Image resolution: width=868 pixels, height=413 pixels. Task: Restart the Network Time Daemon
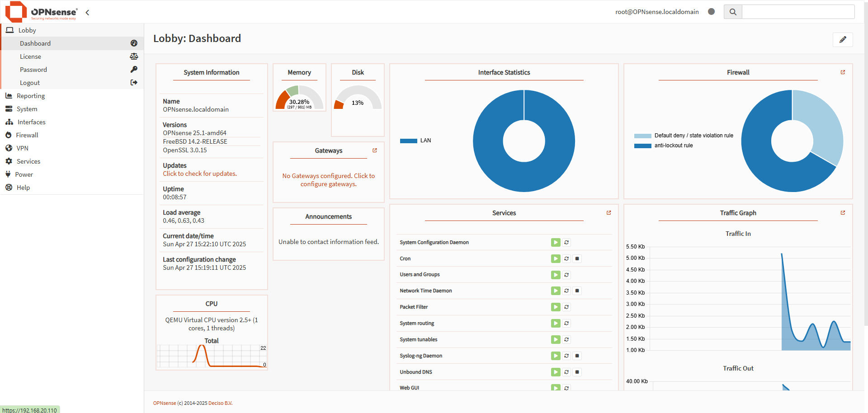(566, 291)
